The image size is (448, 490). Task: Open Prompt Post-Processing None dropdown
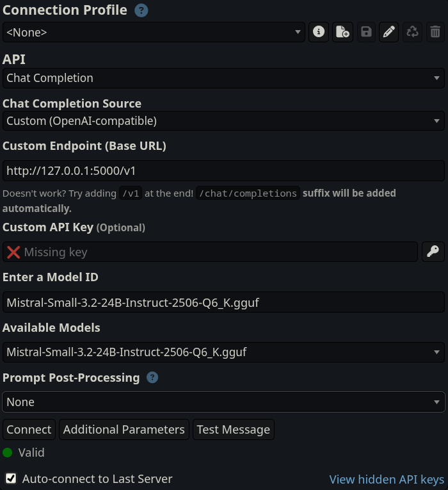tap(223, 402)
